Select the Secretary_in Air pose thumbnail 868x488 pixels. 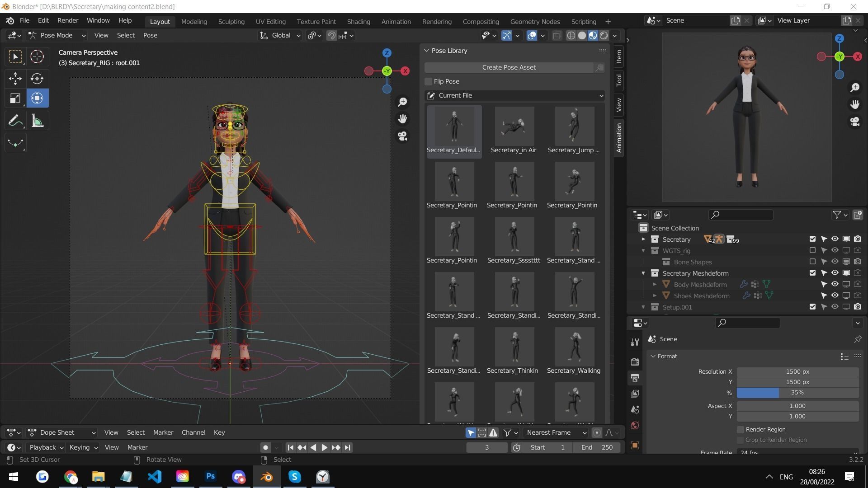point(514,131)
